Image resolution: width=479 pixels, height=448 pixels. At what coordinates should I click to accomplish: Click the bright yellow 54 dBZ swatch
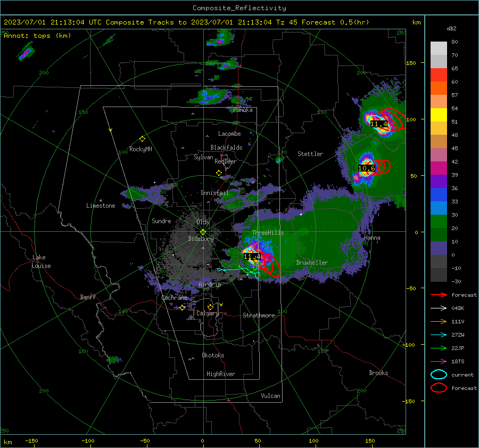[439, 115]
